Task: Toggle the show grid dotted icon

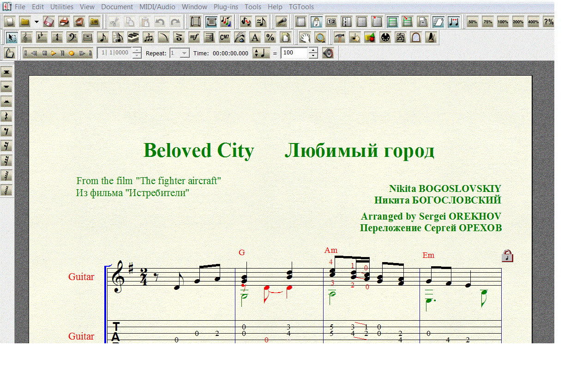Action: pos(362,22)
